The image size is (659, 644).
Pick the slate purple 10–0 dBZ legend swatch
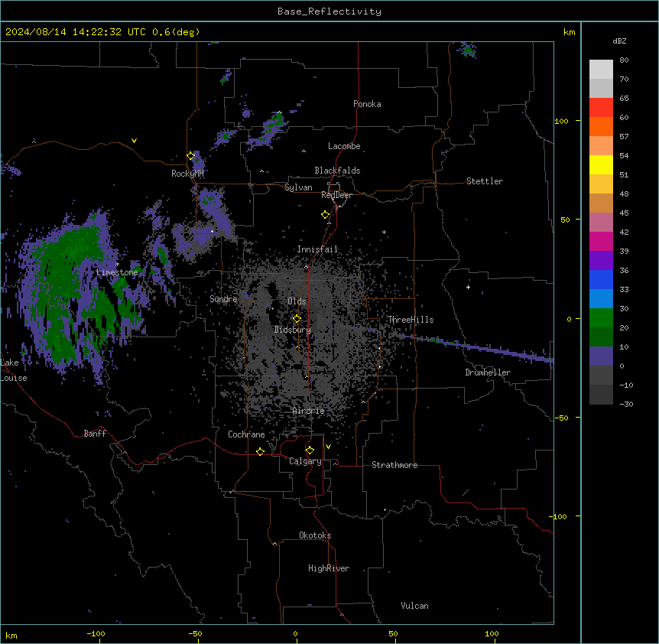pyautogui.click(x=601, y=356)
